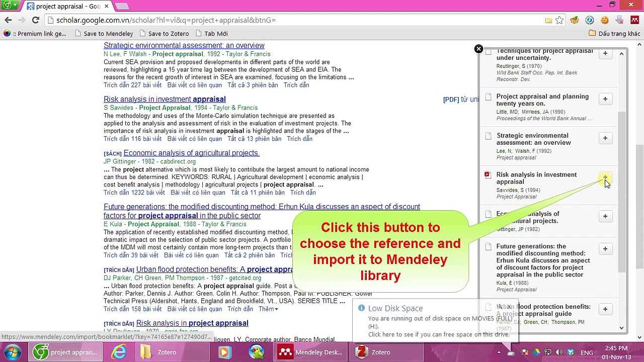Click the download arrow extension icon
The width and height of the screenshot is (644, 362).
(619, 20)
